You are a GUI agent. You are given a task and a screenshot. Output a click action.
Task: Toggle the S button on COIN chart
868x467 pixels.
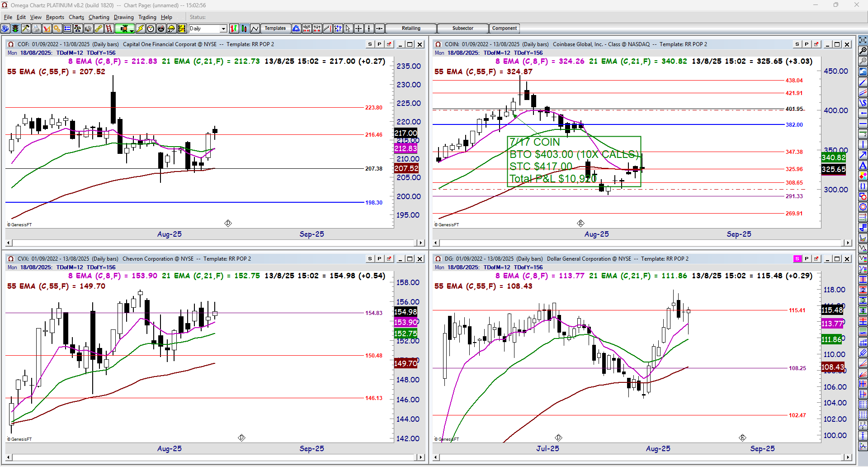tap(797, 44)
